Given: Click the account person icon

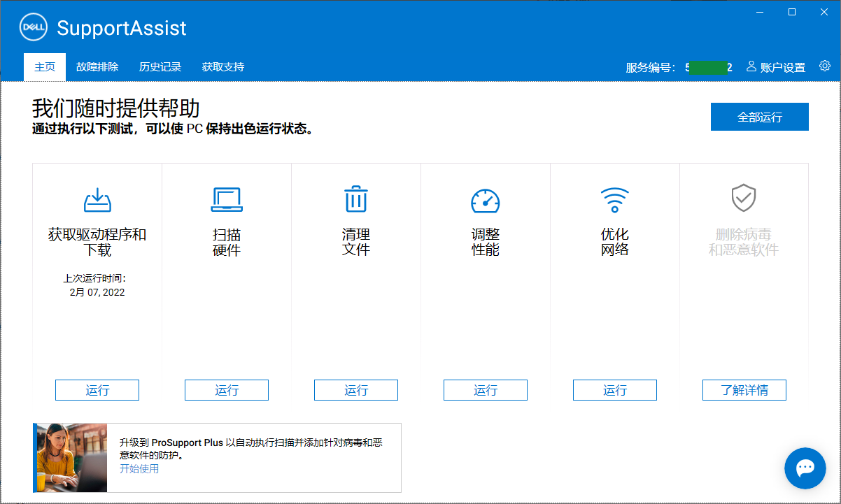Looking at the screenshot, I should 751,66.
